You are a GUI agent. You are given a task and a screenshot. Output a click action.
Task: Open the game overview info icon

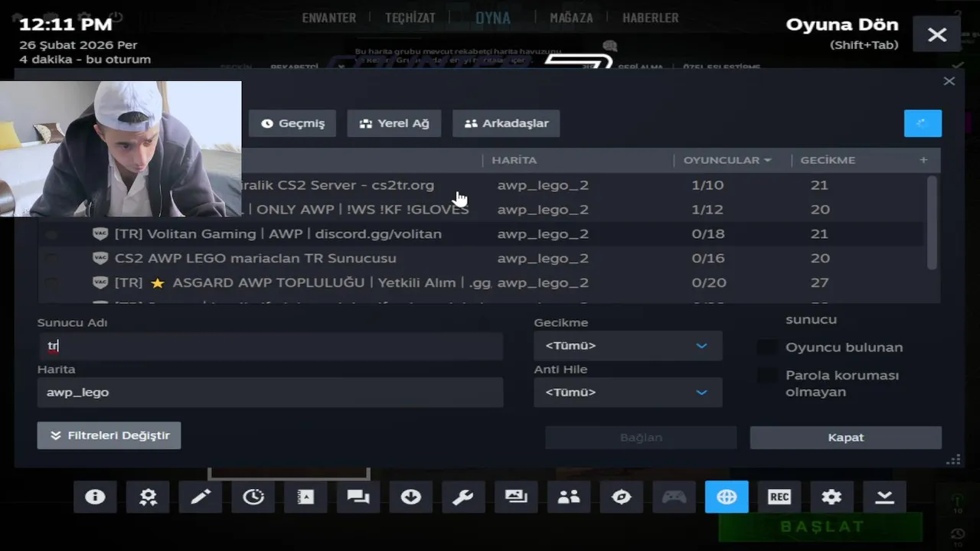tap(95, 497)
